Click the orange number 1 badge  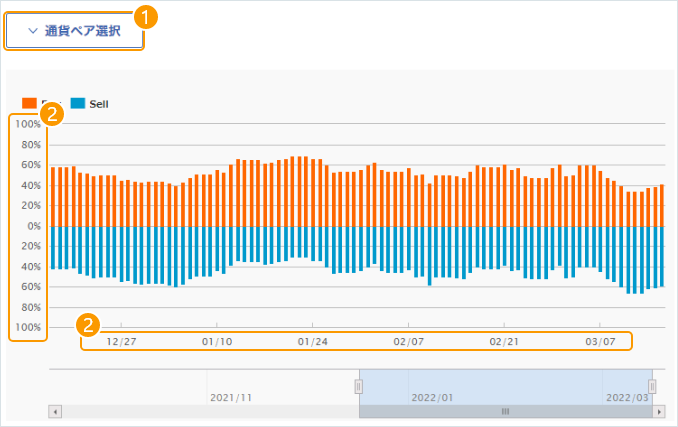pos(147,16)
